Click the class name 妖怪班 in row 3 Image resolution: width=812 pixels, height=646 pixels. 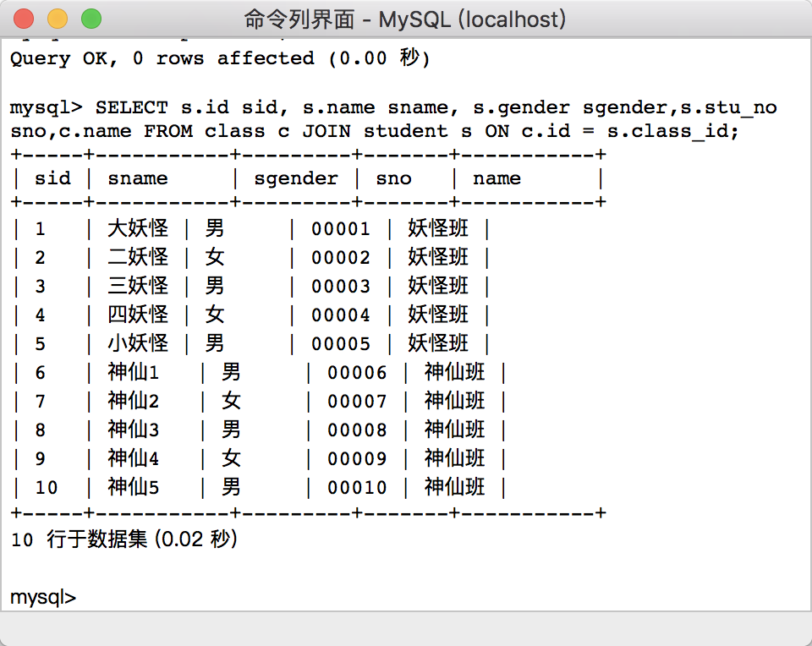[438, 286]
